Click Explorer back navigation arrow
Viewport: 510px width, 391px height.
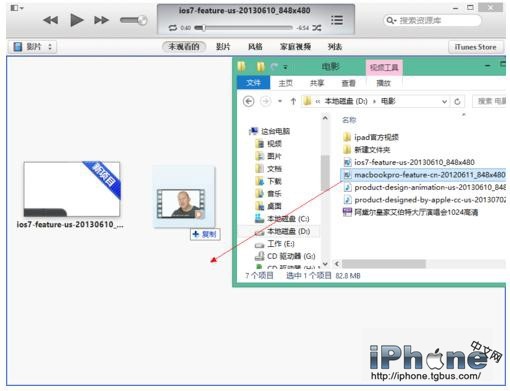248,101
